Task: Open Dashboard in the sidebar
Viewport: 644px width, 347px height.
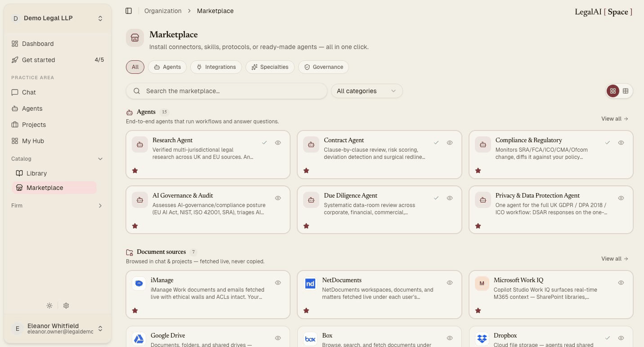Action: [x=58, y=44]
